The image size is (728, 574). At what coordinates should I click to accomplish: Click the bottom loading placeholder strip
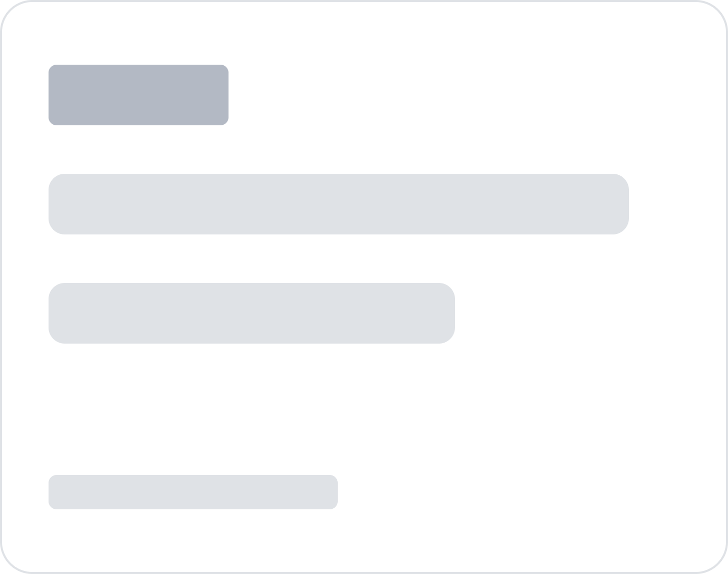193,492
